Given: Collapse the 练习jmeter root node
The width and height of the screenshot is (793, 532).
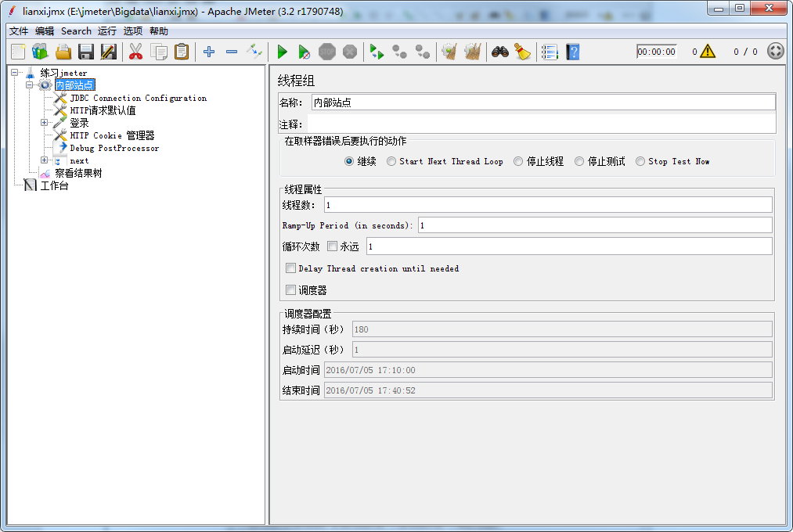Looking at the screenshot, I should click(15, 72).
